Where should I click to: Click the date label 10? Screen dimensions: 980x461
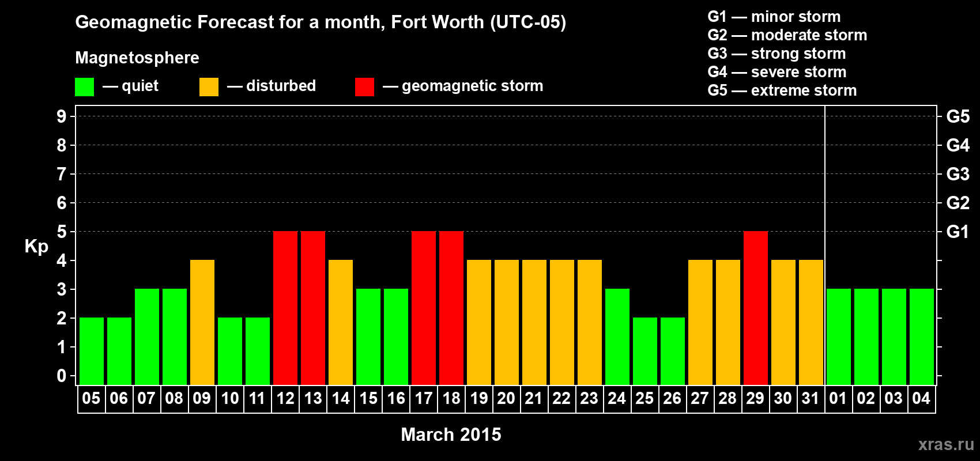pos(229,399)
